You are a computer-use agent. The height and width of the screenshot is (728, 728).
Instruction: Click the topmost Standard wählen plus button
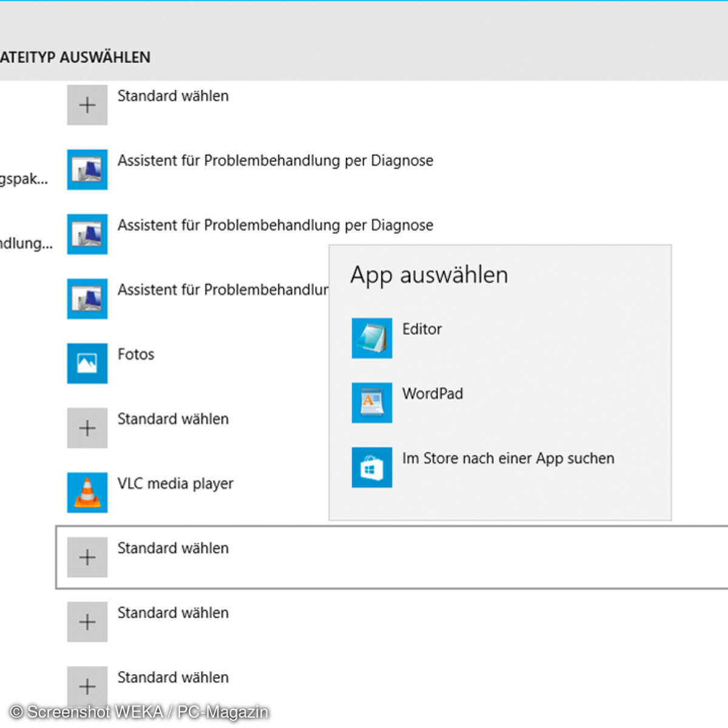point(87,104)
